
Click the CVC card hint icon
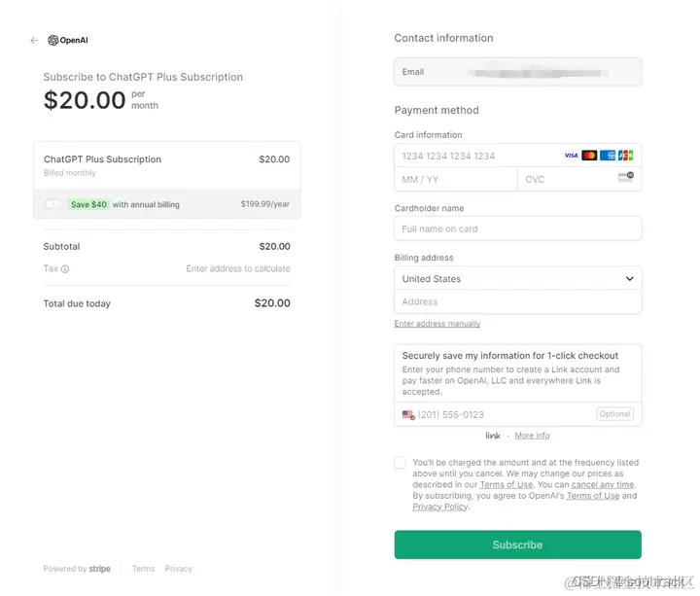pyautogui.click(x=625, y=177)
